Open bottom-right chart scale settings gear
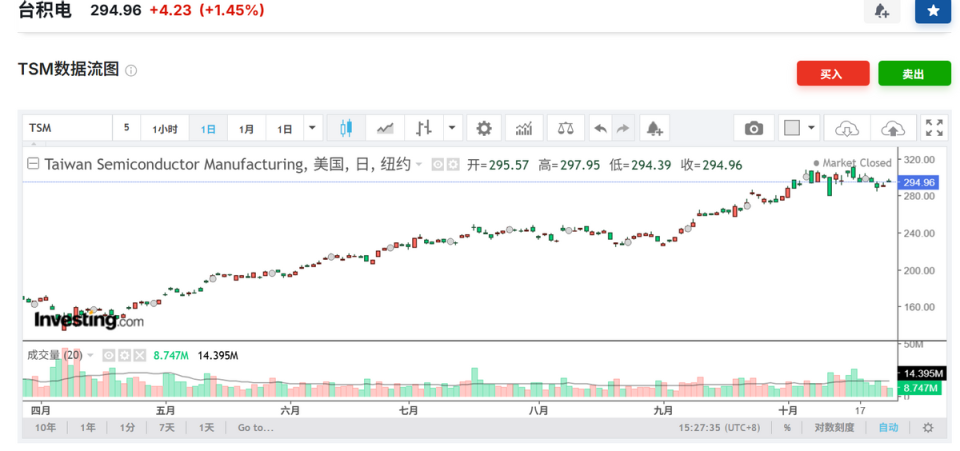The height and width of the screenshot is (451, 960). pos(928,428)
